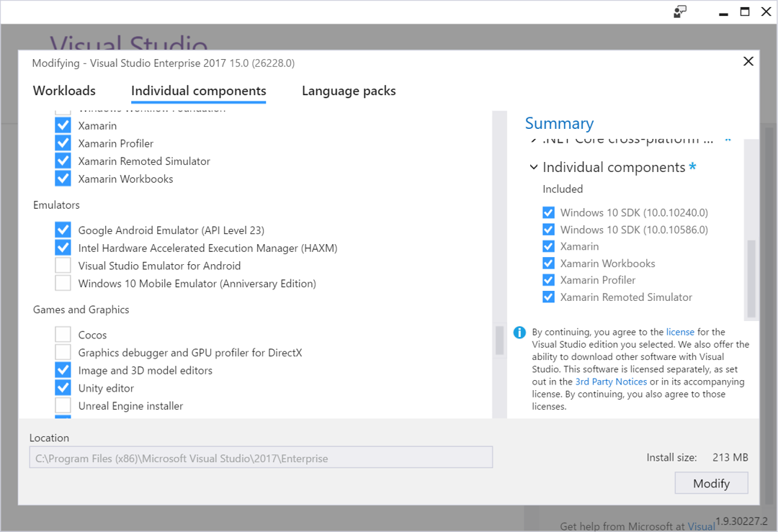Uncheck the Unity editor checkbox
The image size is (778, 532).
point(63,388)
